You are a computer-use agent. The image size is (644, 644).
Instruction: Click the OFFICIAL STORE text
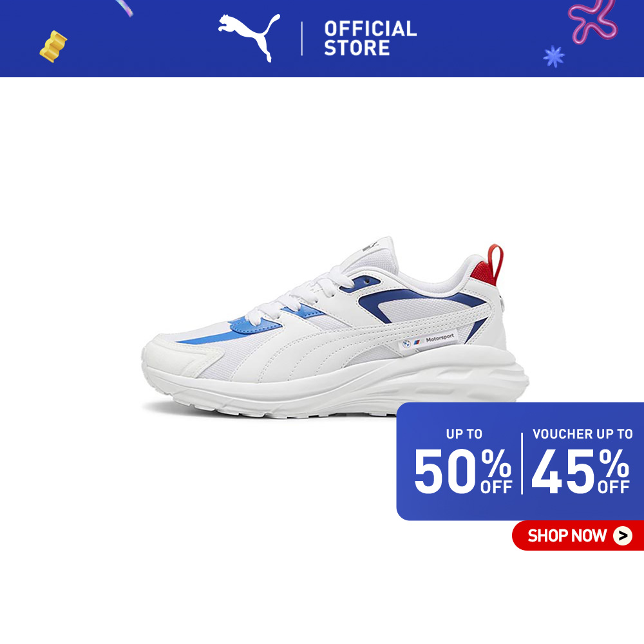pos(370,38)
